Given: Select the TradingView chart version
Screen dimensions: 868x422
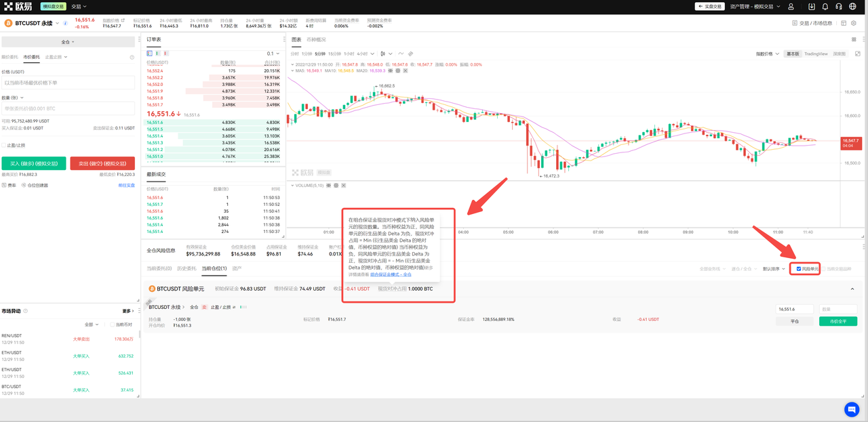Looking at the screenshot, I should [816, 54].
